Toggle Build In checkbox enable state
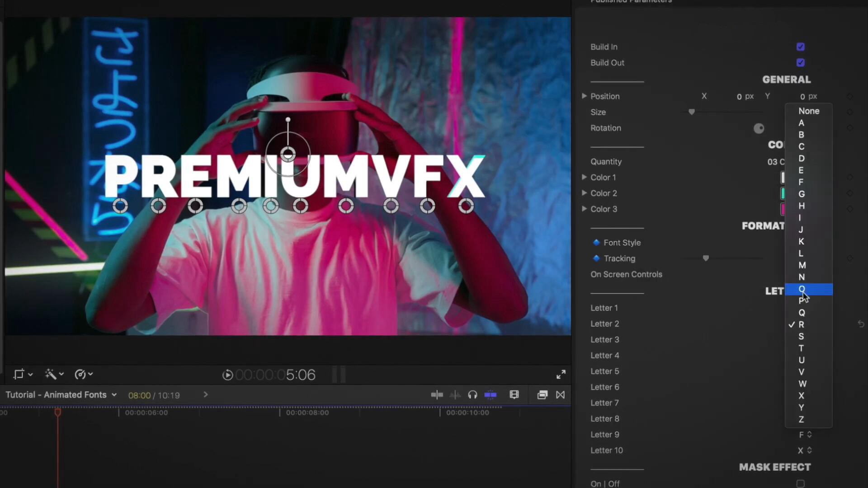868x488 pixels. click(x=801, y=47)
